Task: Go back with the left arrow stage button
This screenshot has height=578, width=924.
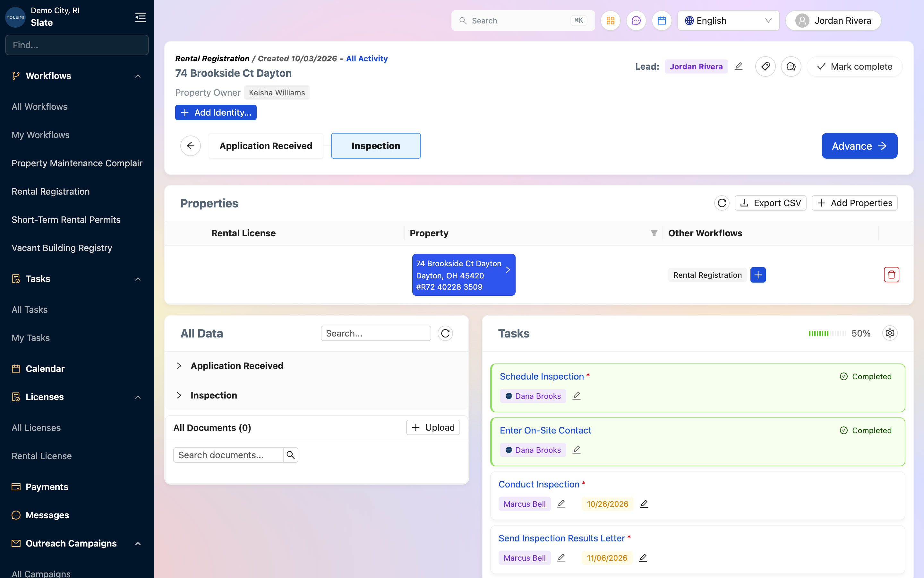Action: pyautogui.click(x=191, y=146)
